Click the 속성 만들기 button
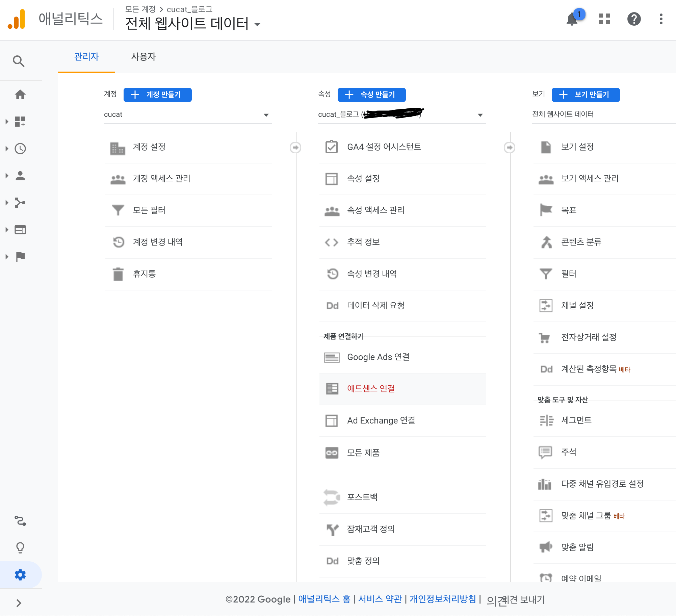This screenshot has height=616, width=676. pyautogui.click(x=372, y=95)
